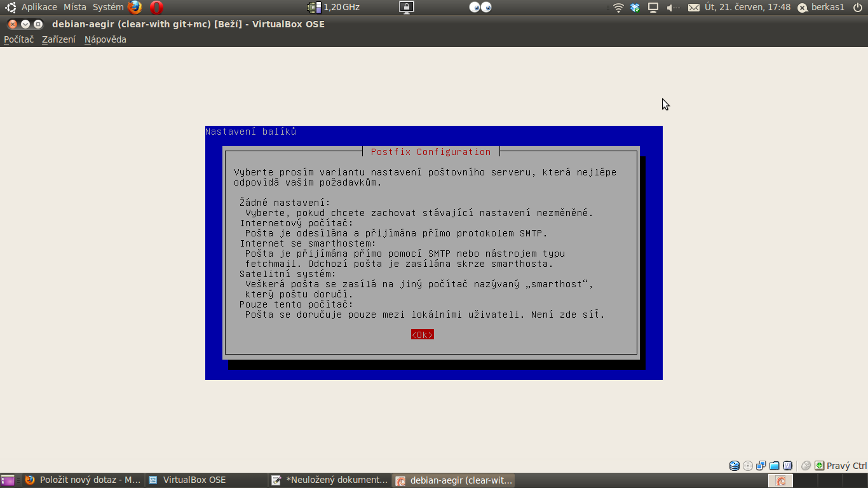The width and height of the screenshot is (868, 488).
Task: Open the berkas1 user menu
Action: 821,8
